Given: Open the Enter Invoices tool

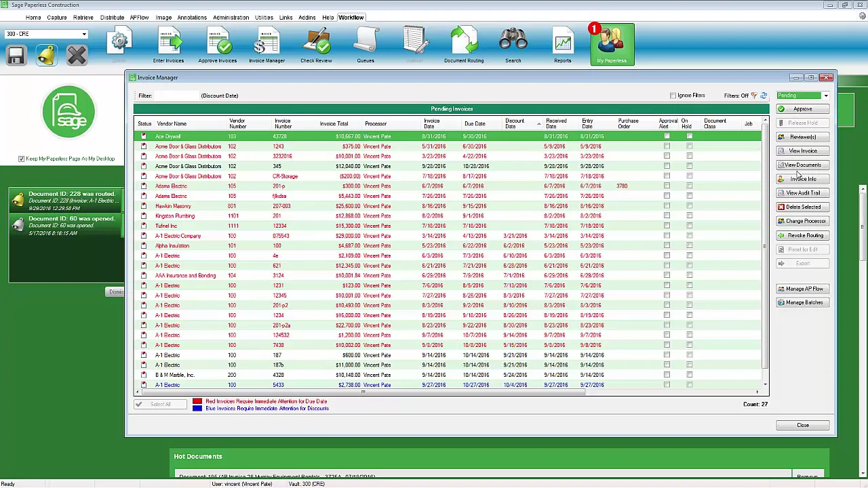Looking at the screenshot, I should click(168, 45).
